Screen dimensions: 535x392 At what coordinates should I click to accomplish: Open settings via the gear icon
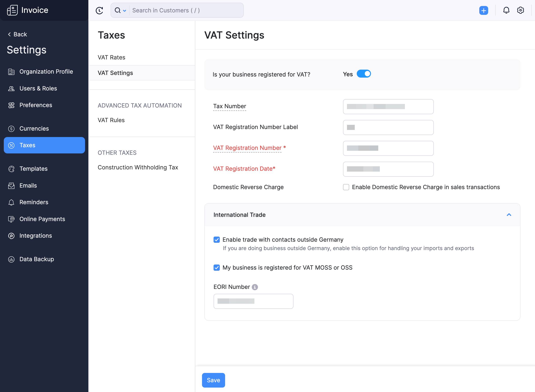coord(521,10)
